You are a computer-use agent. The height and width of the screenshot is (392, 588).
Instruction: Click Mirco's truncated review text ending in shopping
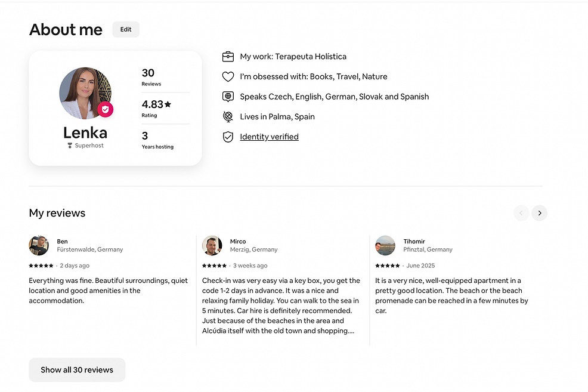(x=281, y=305)
